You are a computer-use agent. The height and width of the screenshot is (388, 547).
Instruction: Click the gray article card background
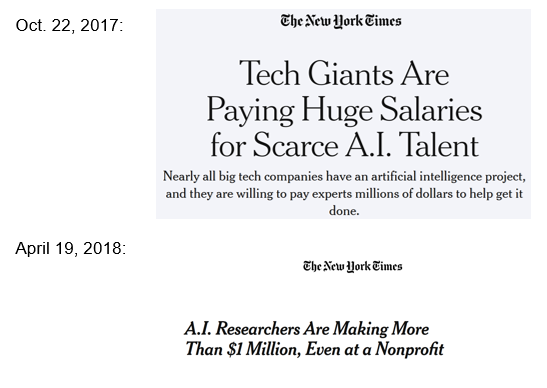[343, 114]
